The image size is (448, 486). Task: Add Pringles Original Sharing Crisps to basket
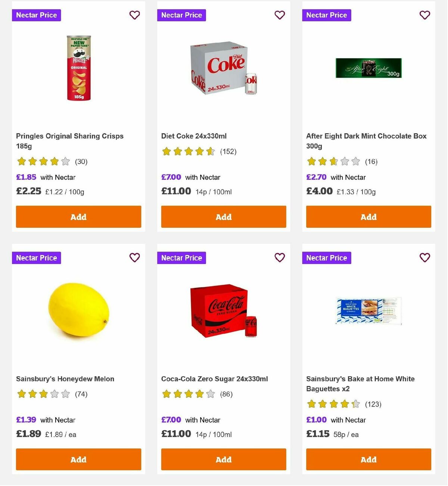[x=78, y=216]
